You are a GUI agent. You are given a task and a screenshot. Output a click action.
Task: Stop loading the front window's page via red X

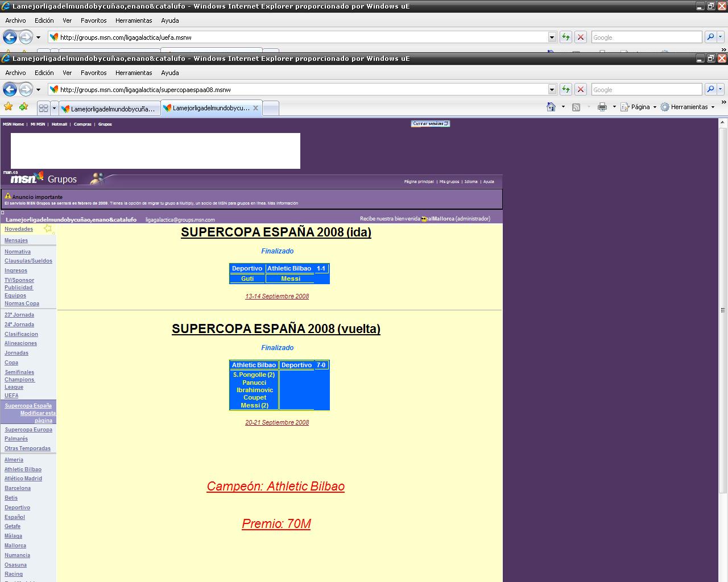click(x=580, y=89)
